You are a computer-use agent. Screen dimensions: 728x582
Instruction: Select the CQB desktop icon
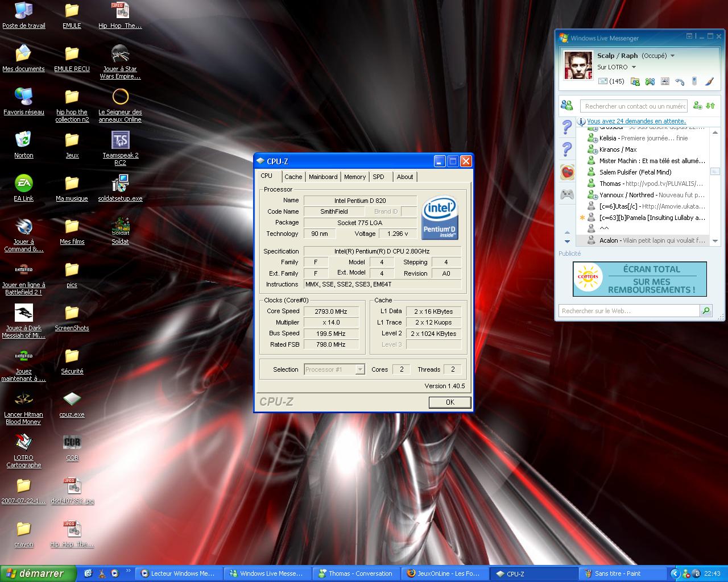pyautogui.click(x=72, y=447)
